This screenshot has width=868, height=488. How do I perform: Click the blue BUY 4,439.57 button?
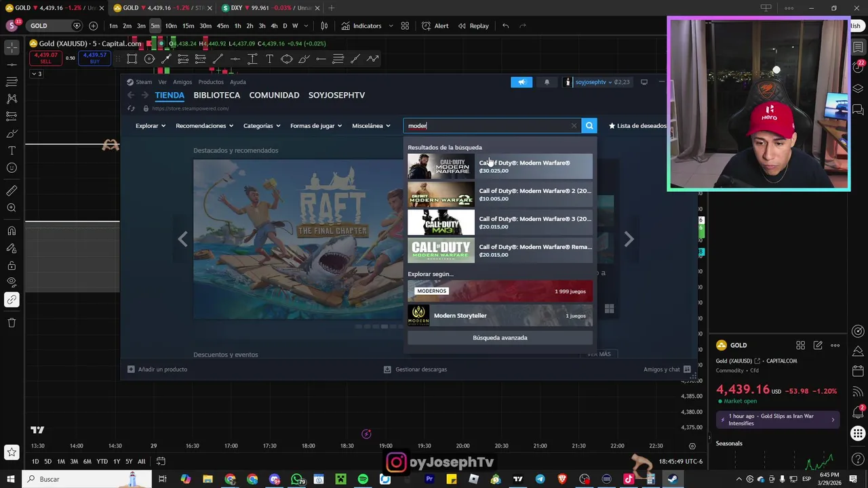pyautogui.click(x=95, y=58)
